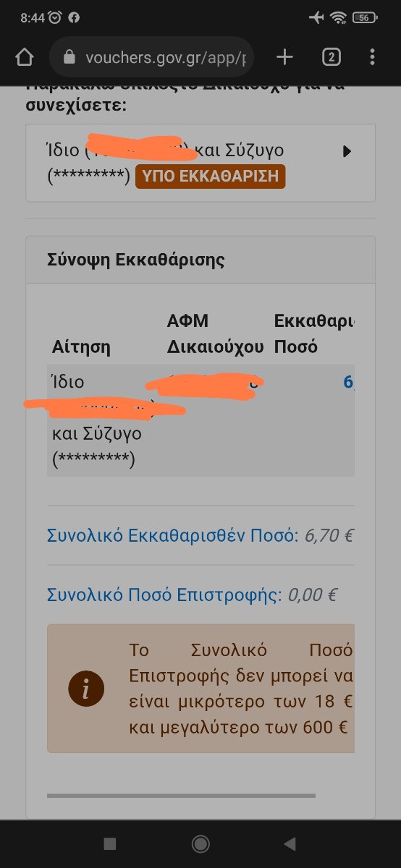
Task: Tap Android home circle button
Action: click(x=200, y=843)
